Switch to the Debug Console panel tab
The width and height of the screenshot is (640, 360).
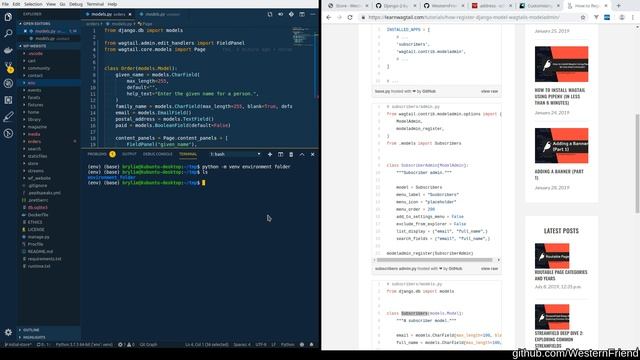coord(158,154)
